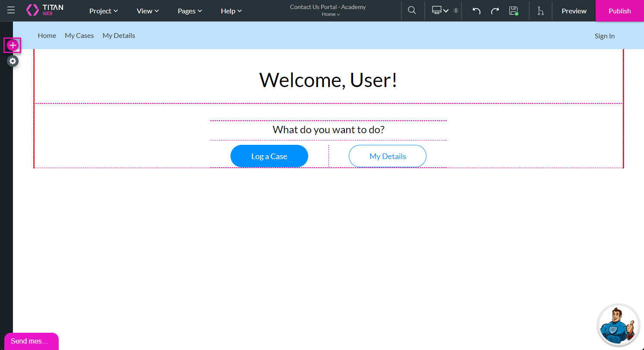This screenshot has width=644, height=350.
Task: Open page settings gear icon
Action: (x=13, y=61)
